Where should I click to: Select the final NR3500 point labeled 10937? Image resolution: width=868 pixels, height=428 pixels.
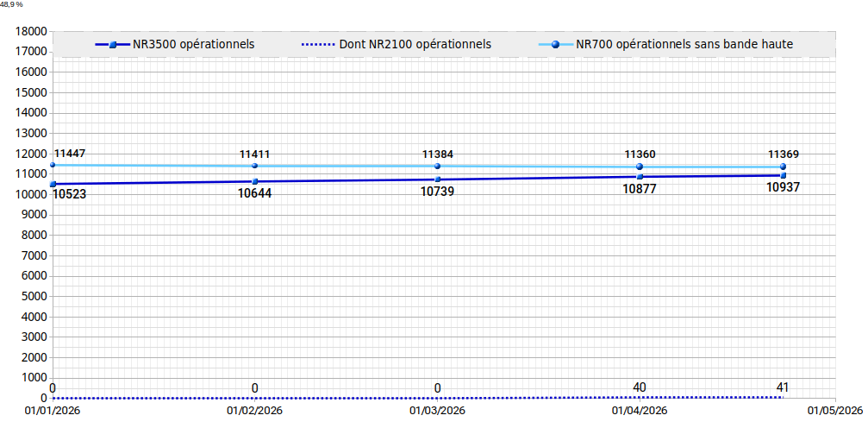(783, 175)
